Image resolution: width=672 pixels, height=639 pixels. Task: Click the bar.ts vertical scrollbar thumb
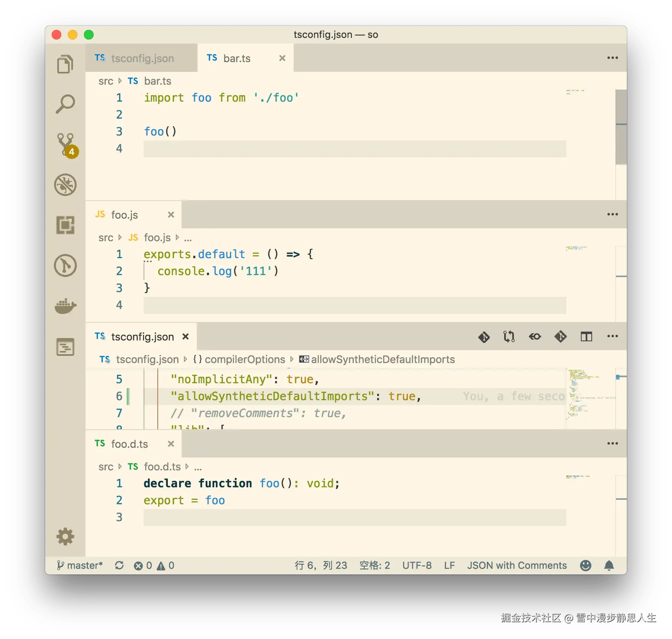[x=621, y=127]
